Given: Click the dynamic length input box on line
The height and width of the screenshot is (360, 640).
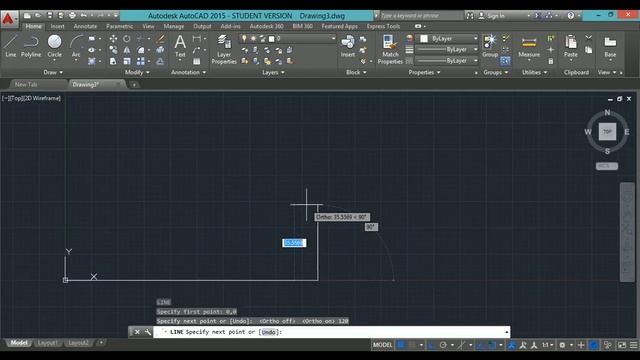Looking at the screenshot, I should tap(294, 243).
